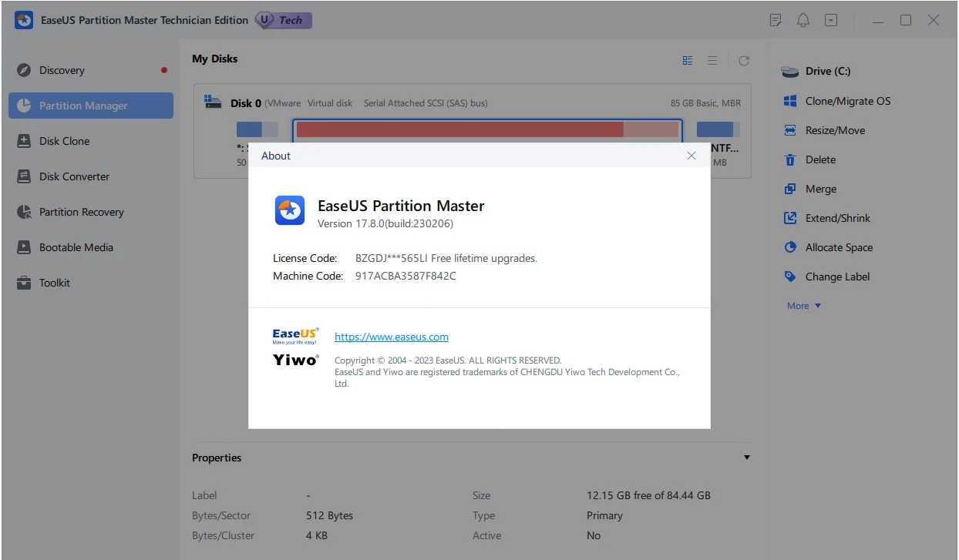Choose Clone/Migrate OS action

pyautogui.click(x=847, y=101)
